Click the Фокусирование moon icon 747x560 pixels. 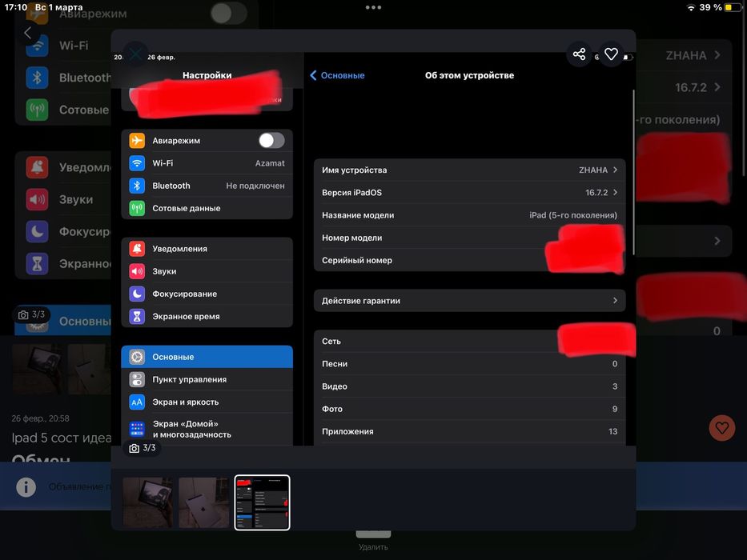tap(137, 294)
